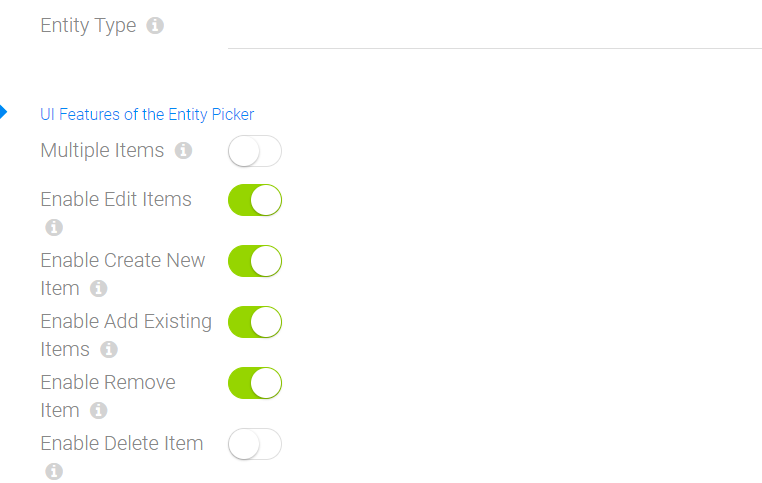Turn on the Multiple Items toggle
The image size is (762, 483).
point(255,151)
